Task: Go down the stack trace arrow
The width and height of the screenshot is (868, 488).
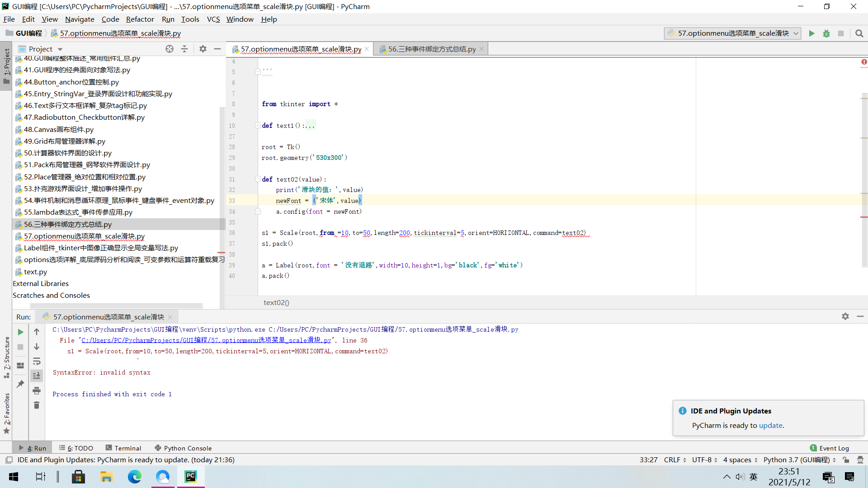Action: click(37, 347)
